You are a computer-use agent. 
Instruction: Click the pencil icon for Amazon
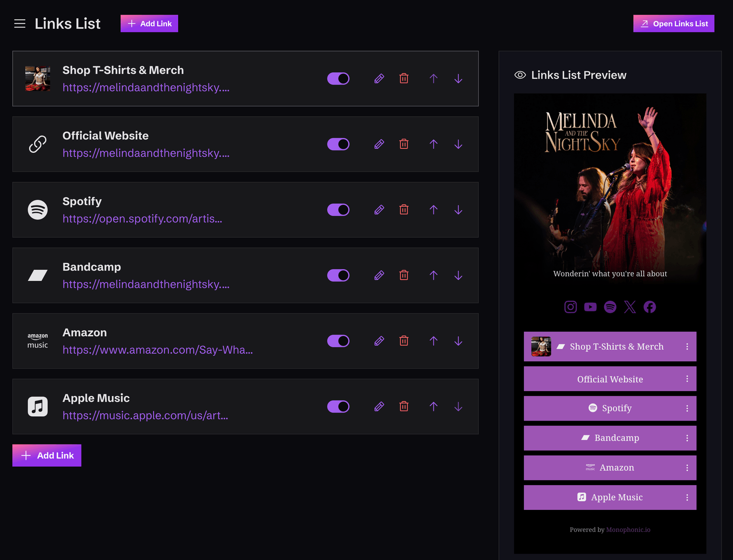coord(379,341)
